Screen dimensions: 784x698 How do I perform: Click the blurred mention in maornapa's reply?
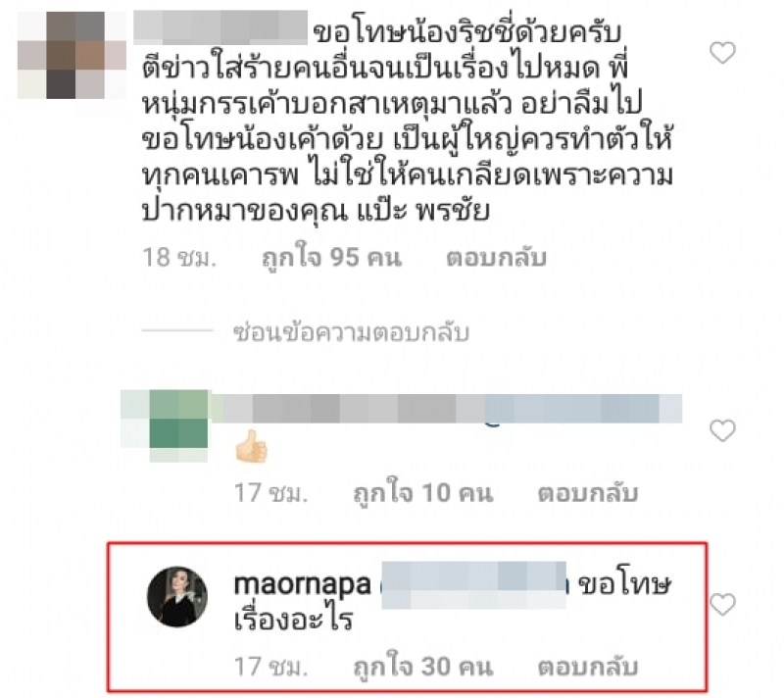[474, 585]
